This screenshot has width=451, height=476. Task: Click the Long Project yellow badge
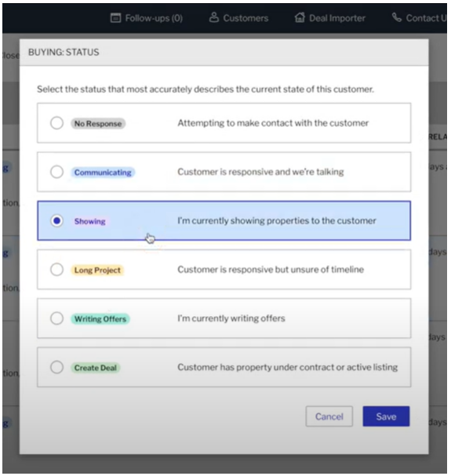click(x=97, y=271)
